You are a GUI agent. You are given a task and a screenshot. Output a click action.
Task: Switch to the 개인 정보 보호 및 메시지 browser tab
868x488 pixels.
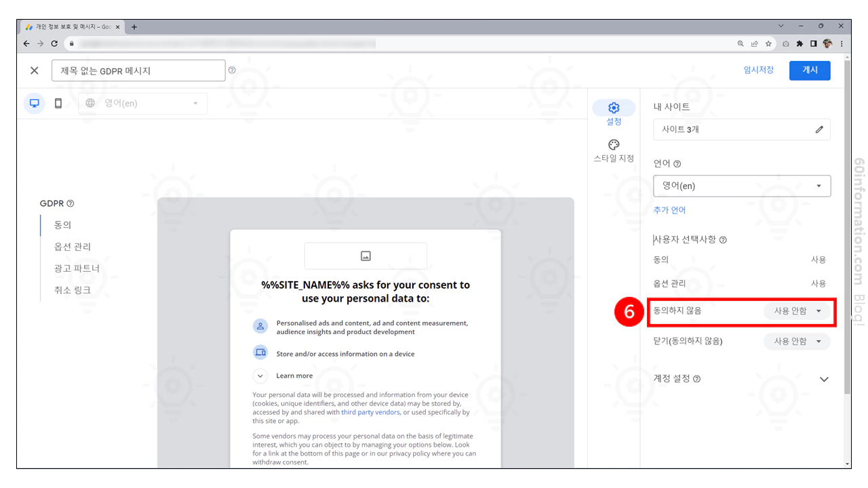[68, 26]
